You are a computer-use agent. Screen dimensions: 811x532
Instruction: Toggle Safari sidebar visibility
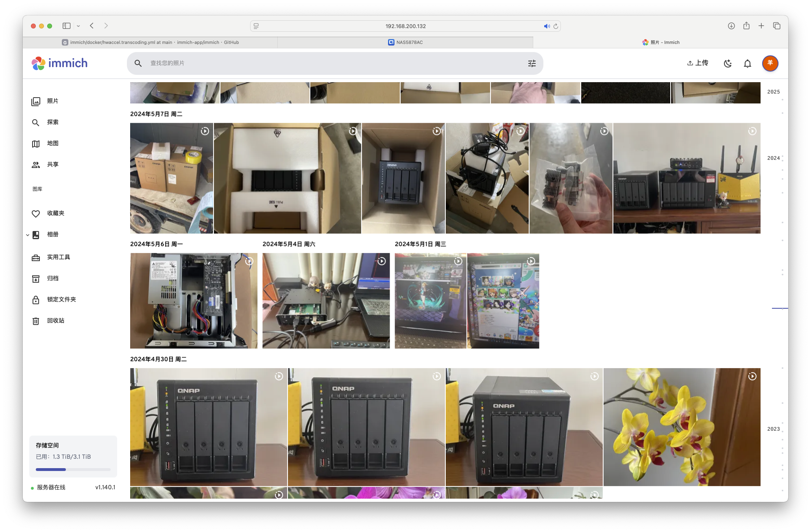[x=67, y=26]
